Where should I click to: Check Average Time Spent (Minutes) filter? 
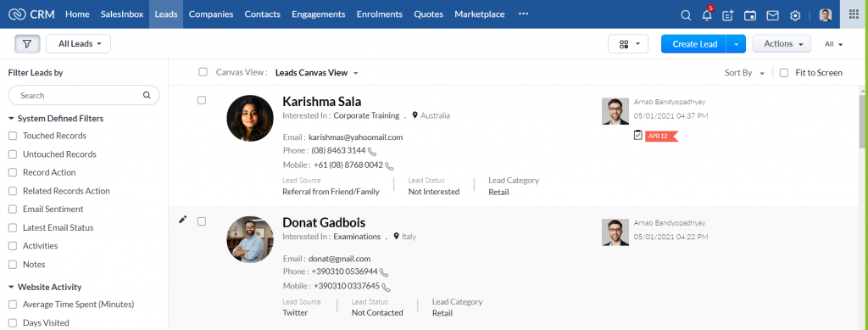(13, 305)
